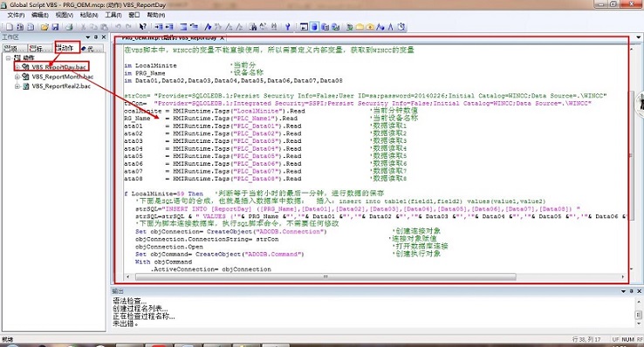Select VBS_ReportDay.bac in the tree
Viewport: 644px width, 347px height.
point(58,67)
